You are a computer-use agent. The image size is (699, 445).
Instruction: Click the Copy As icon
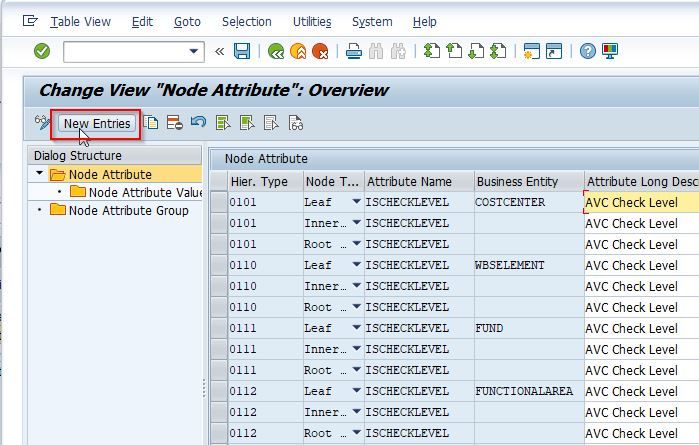(151, 123)
